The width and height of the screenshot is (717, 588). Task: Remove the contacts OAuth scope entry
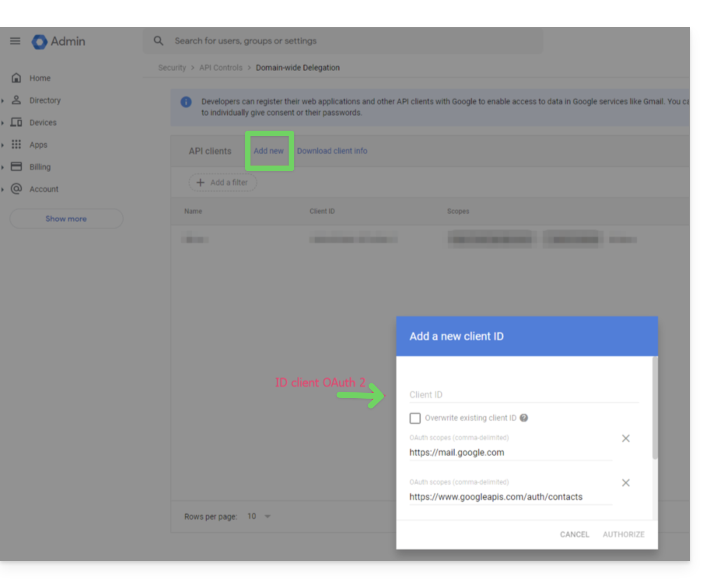pyautogui.click(x=626, y=483)
